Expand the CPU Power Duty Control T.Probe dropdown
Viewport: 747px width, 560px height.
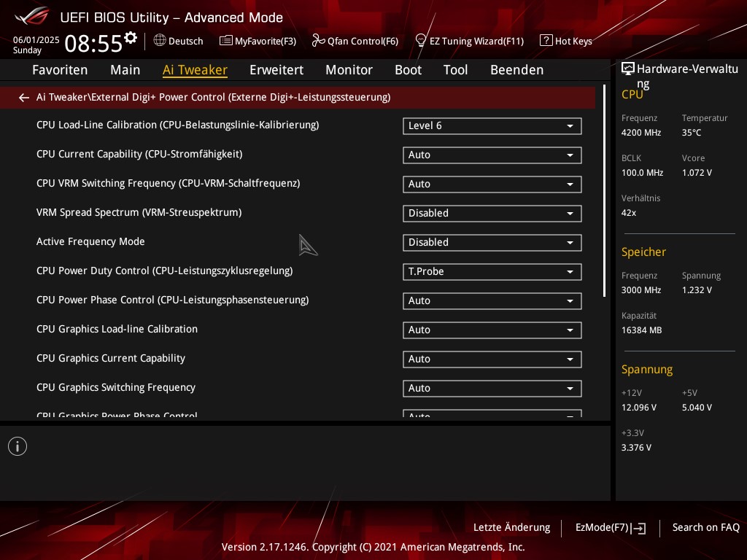coord(492,272)
